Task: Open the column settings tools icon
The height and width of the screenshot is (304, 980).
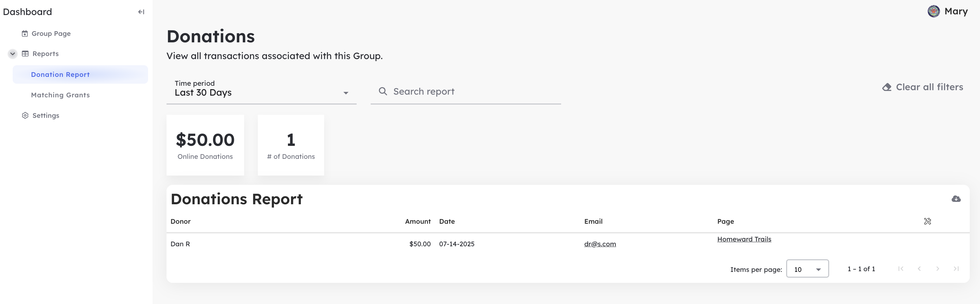Action: tap(927, 221)
